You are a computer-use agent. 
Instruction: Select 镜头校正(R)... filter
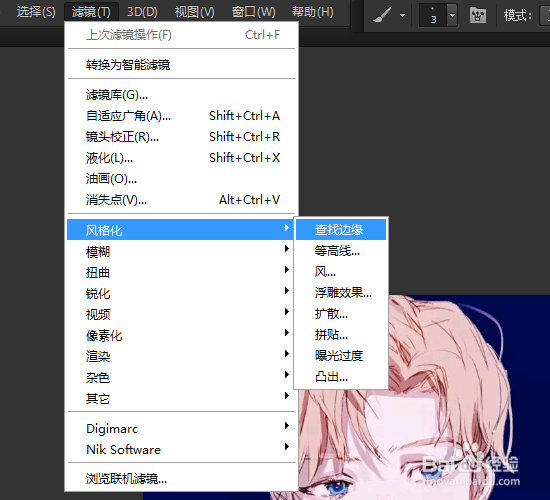(x=181, y=137)
